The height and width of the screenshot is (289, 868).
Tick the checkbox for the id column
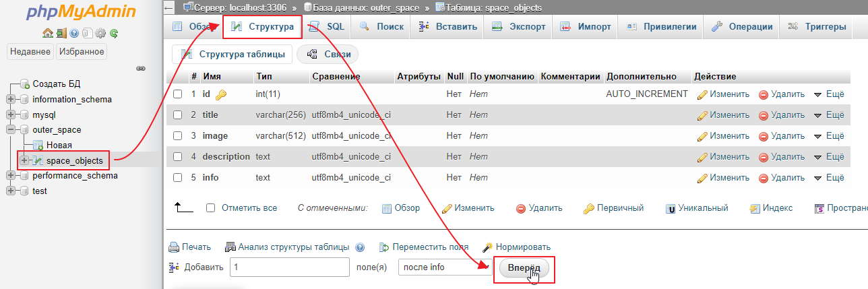(178, 94)
